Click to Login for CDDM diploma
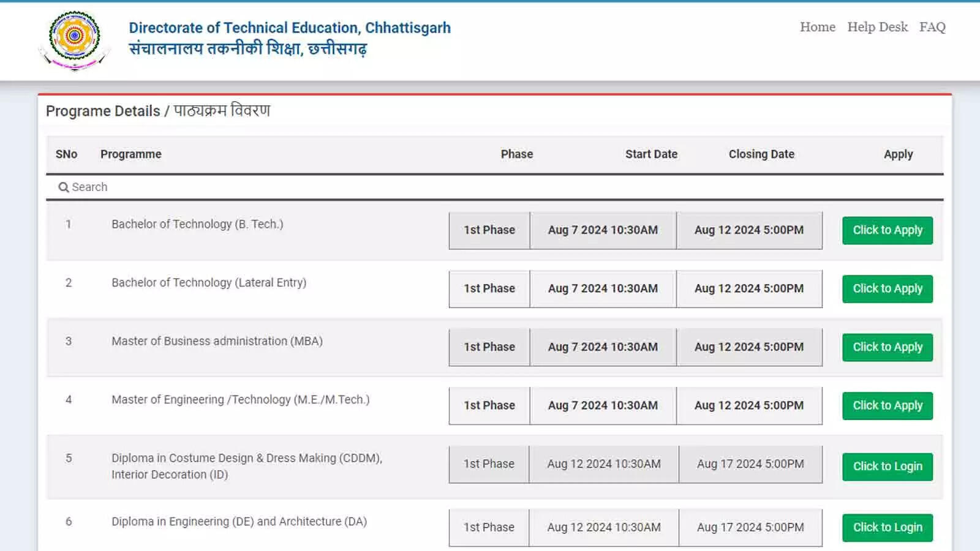Viewport: 980px width, 551px height. tap(887, 467)
